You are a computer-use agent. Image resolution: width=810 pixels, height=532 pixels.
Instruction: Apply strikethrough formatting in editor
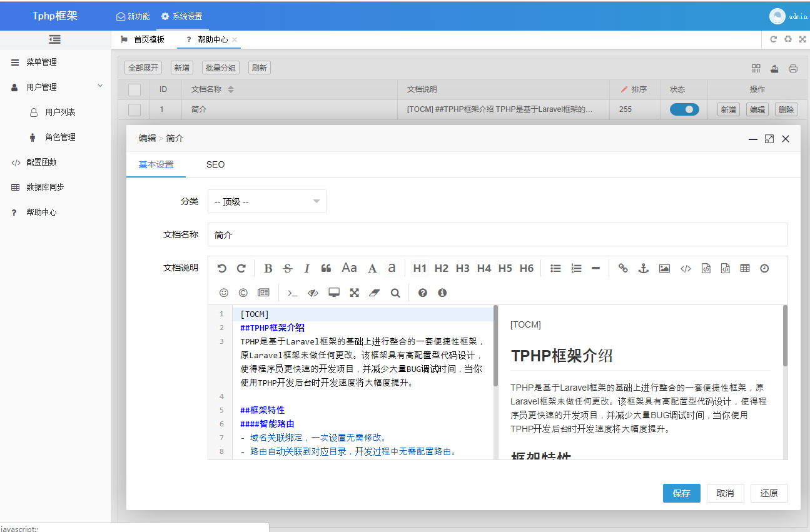[288, 268]
